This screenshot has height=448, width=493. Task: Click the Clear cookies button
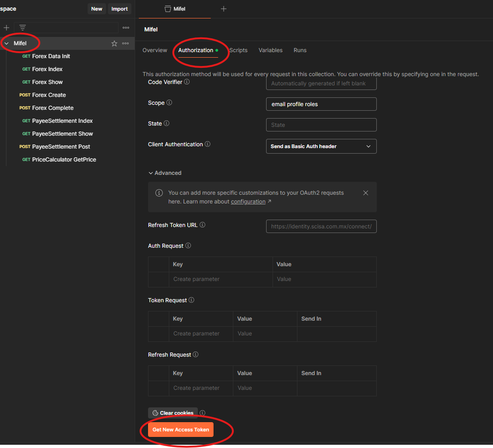(173, 413)
